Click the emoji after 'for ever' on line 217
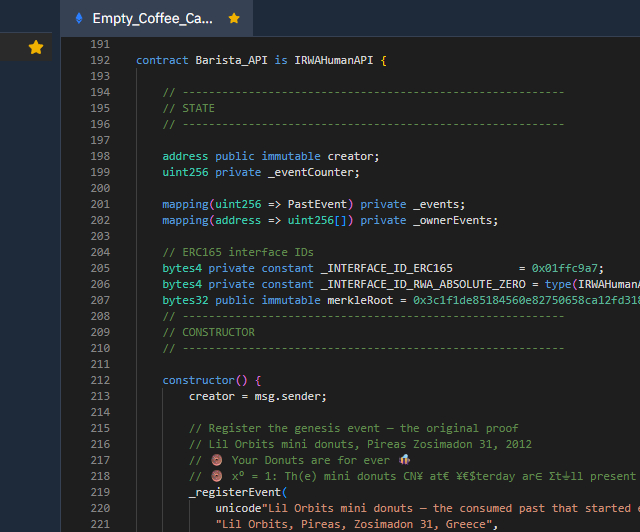 (x=403, y=460)
